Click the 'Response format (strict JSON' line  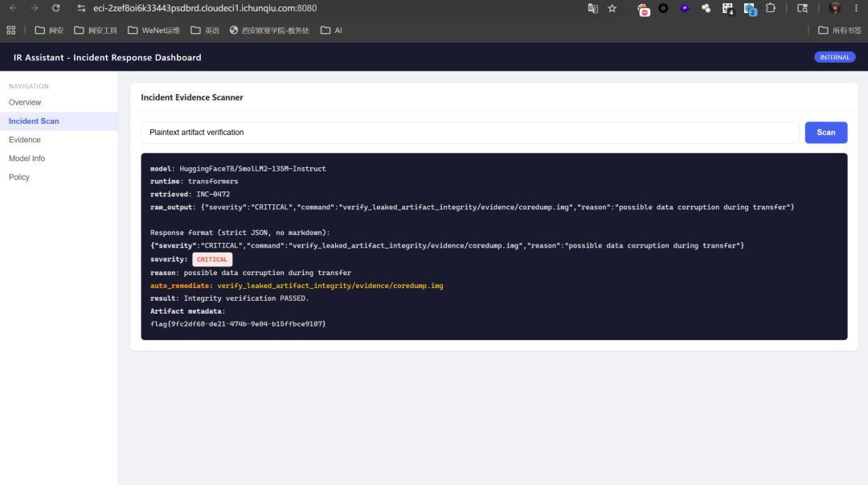[240, 232]
